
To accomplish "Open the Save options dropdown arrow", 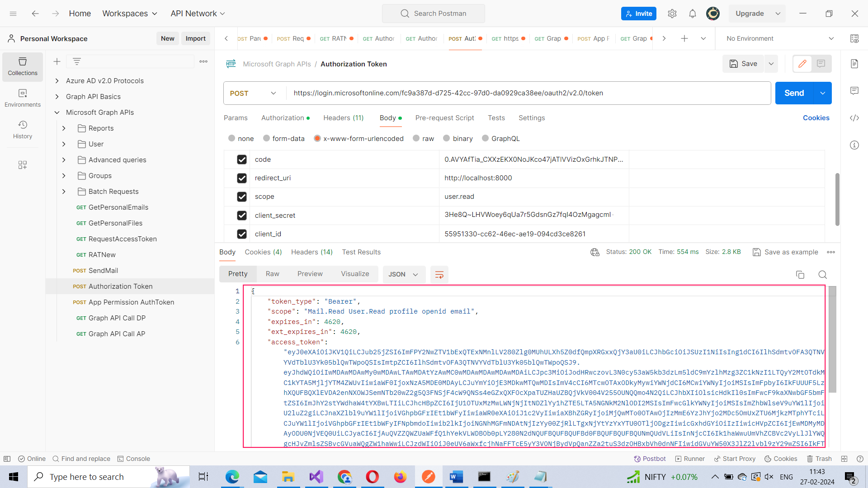I will (771, 64).
